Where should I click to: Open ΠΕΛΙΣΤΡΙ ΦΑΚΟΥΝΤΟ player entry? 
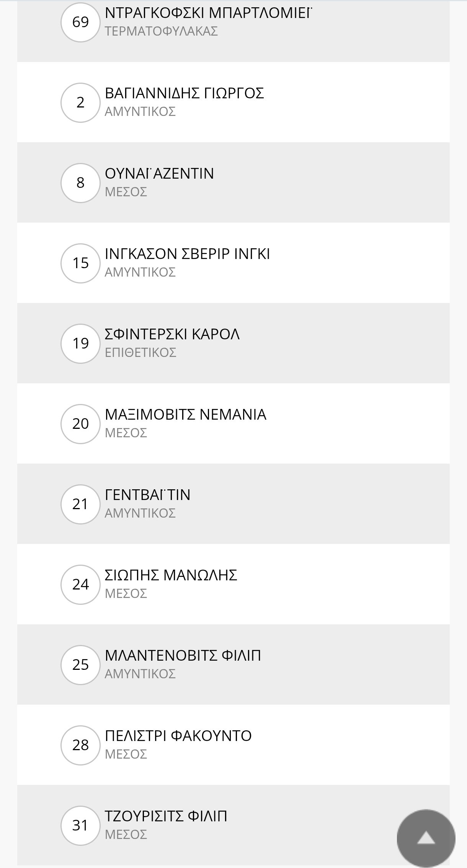178,736
